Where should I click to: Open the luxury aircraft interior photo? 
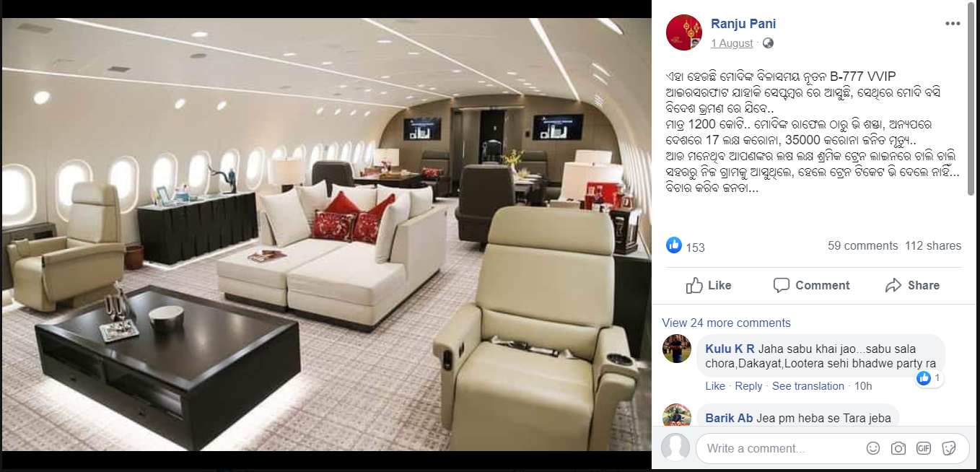(x=326, y=235)
